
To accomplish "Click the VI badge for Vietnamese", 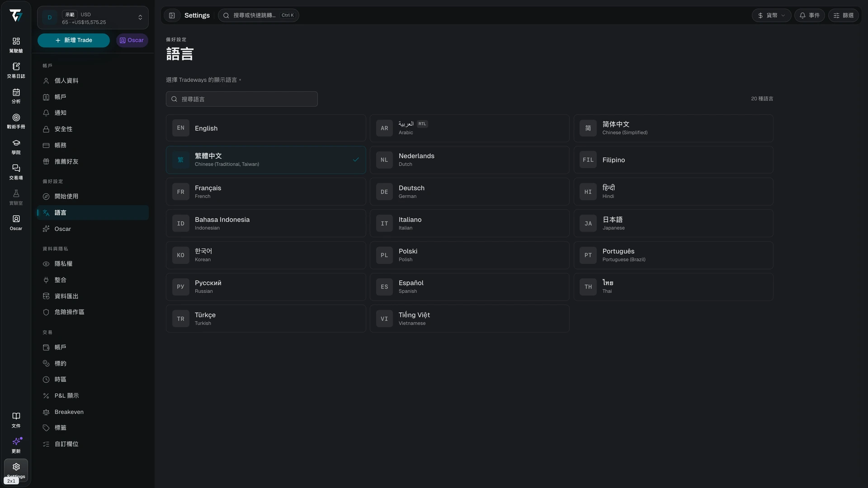I will (384, 319).
